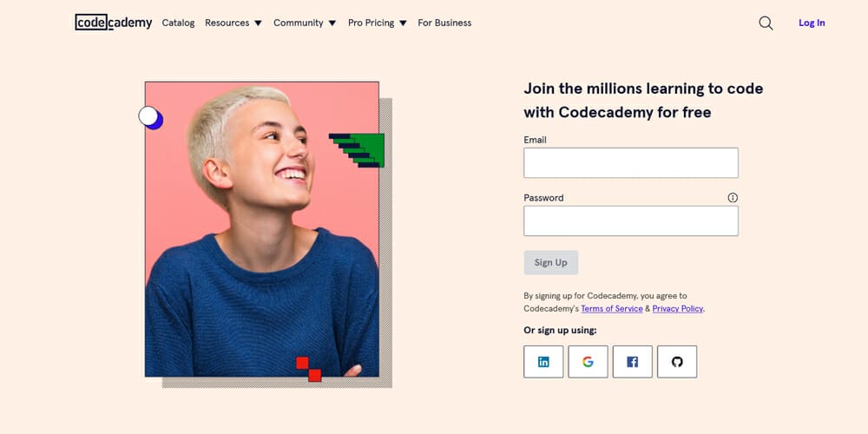
Task: Sign up with Facebook icon
Action: coord(632,362)
